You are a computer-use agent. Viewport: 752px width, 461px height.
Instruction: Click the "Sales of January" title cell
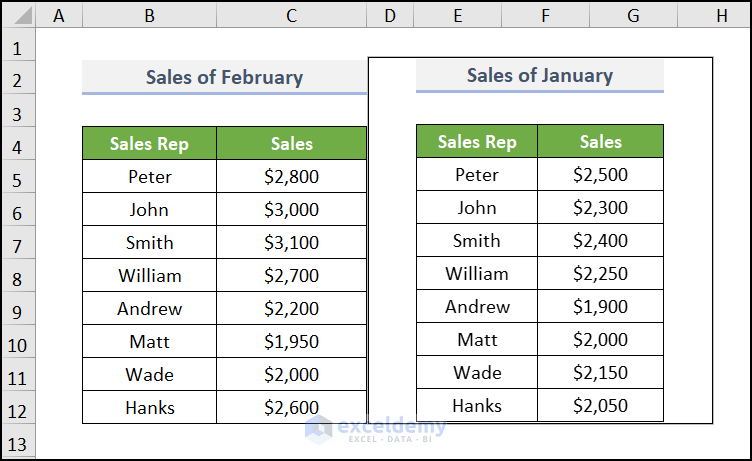point(540,75)
